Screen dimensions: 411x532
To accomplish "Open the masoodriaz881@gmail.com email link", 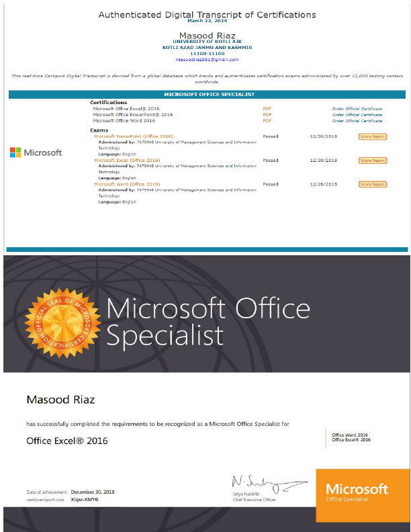I will (207, 59).
